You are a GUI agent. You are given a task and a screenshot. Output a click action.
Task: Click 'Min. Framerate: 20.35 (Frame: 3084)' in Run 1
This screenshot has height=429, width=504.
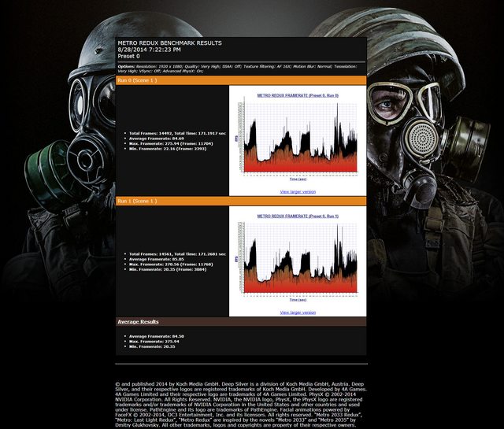tap(168, 269)
